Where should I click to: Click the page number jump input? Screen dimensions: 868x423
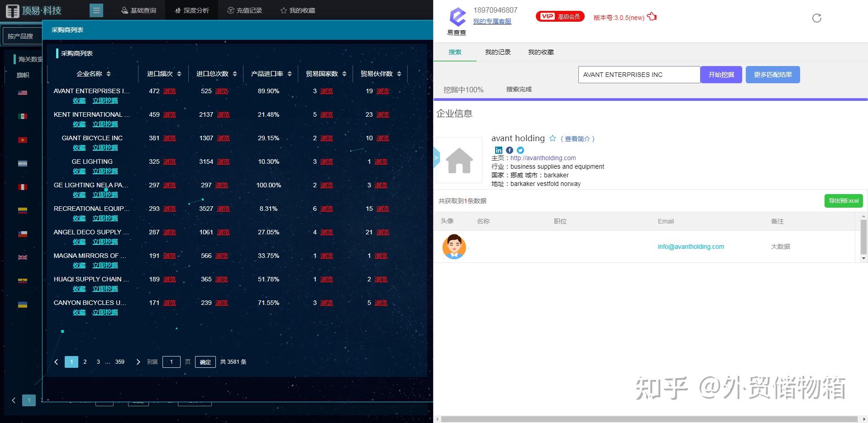pyautogui.click(x=171, y=362)
